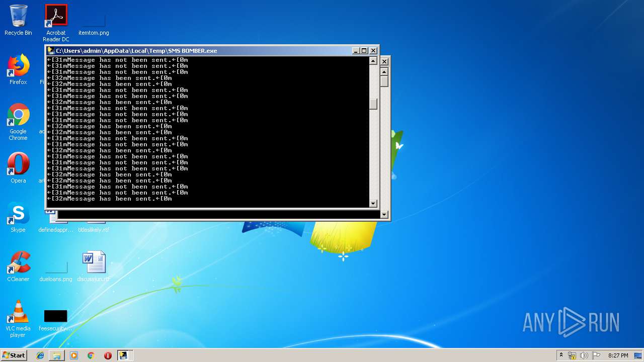Click the console scrollbar up arrow

[x=373, y=61]
